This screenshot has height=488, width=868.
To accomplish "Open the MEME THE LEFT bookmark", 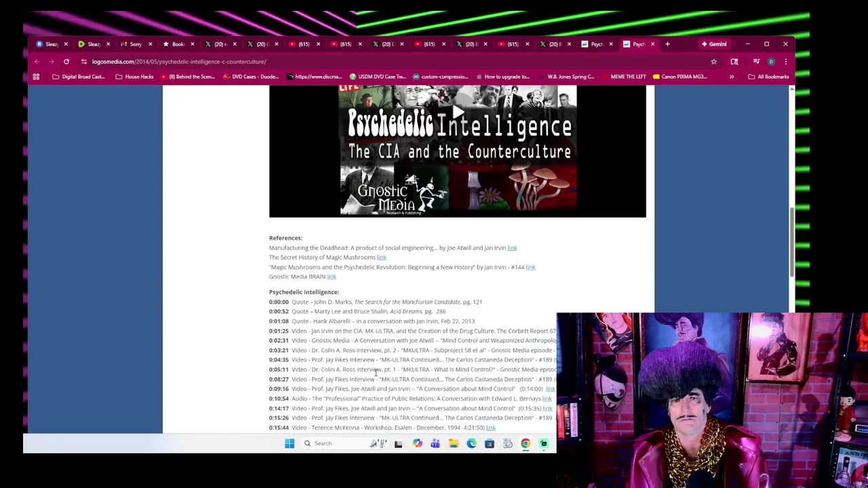I will (623, 77).
